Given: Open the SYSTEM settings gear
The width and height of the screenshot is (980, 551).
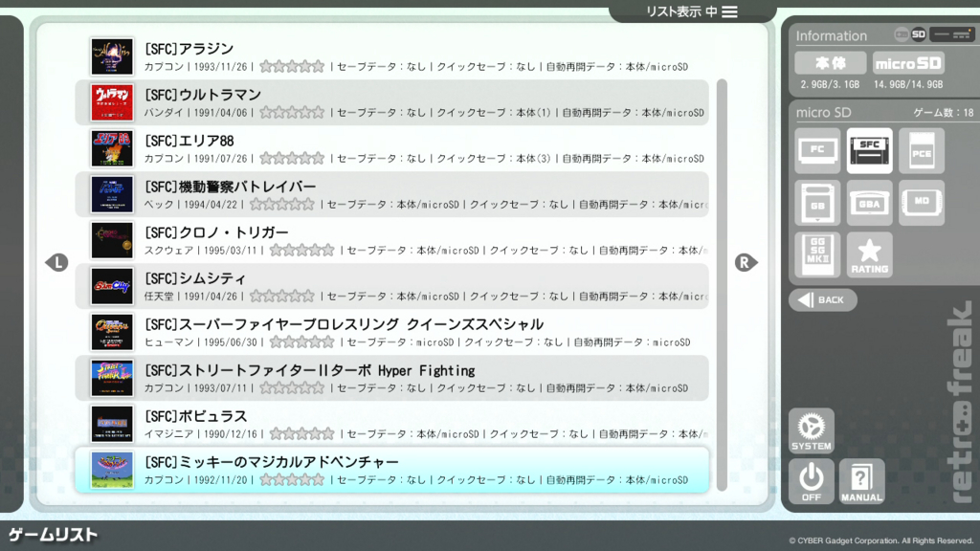Looking at the screenshot, I should (x=812, y=430).
